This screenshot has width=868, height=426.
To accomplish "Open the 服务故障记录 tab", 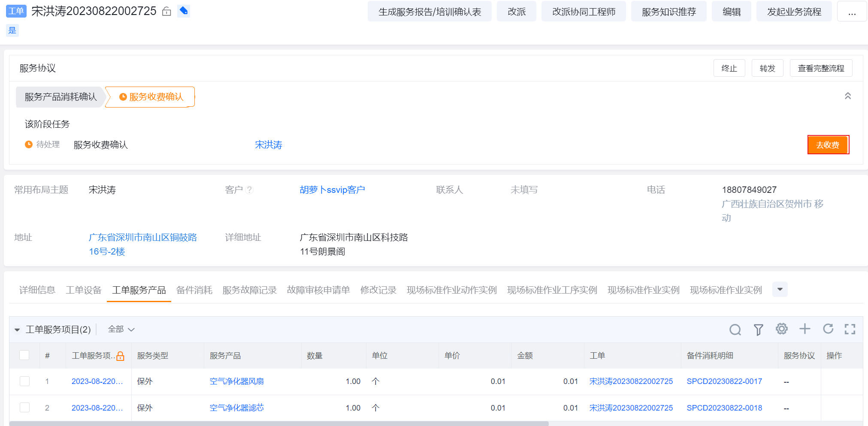I will point(250,290).
